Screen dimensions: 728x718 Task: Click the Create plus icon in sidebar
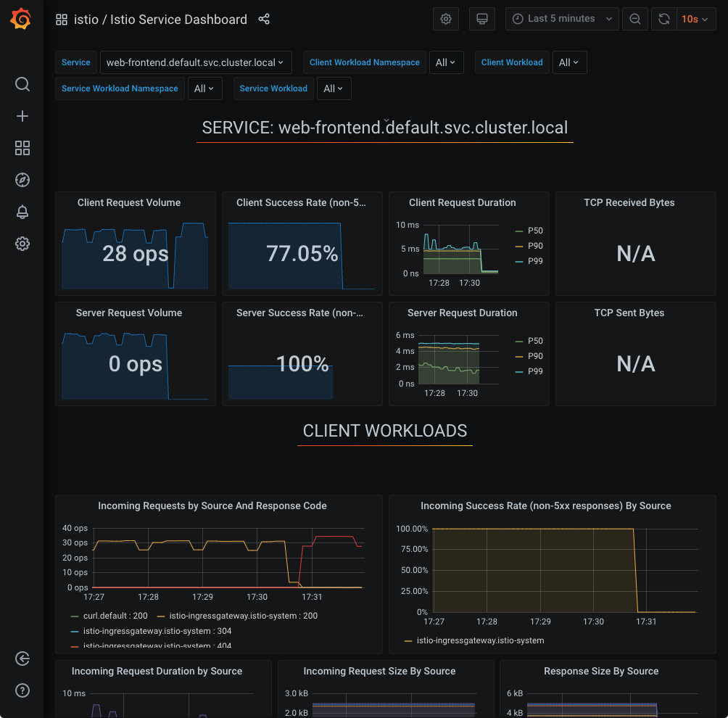pyautogui.click(x=22, y=116)
